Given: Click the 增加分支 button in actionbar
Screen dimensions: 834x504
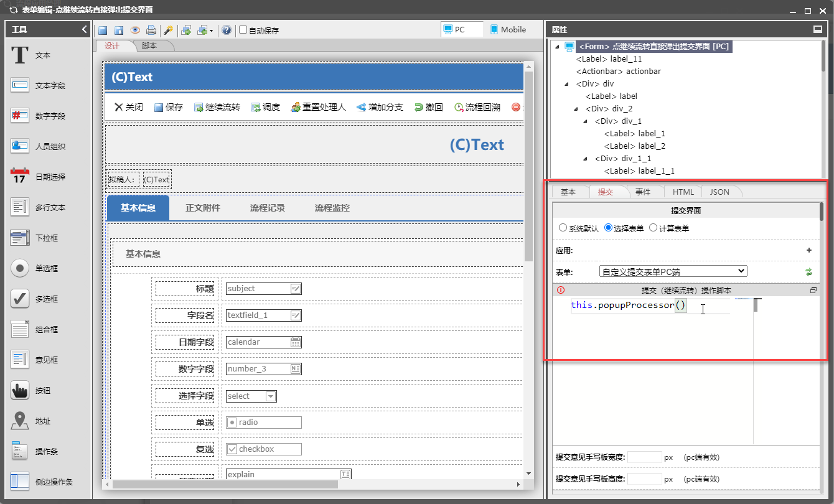Looking at the screenshot, I should click(380, 107).
